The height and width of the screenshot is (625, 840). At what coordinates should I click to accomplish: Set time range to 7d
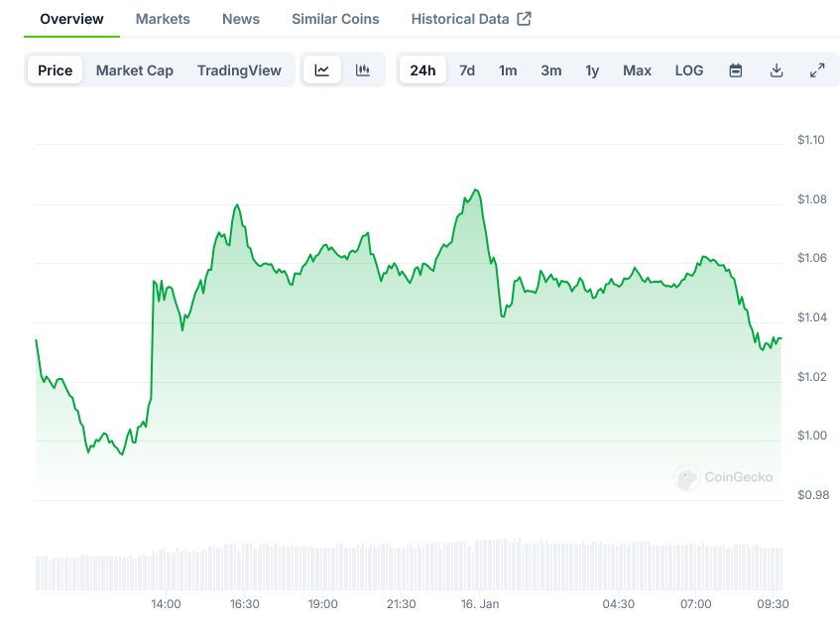coord(467,70)
